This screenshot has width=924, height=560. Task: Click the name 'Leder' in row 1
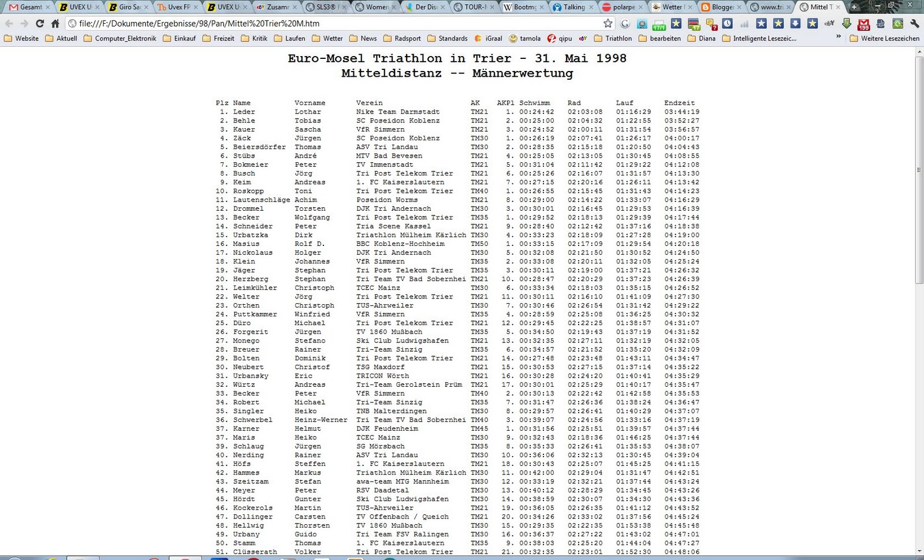click(244, 112)
